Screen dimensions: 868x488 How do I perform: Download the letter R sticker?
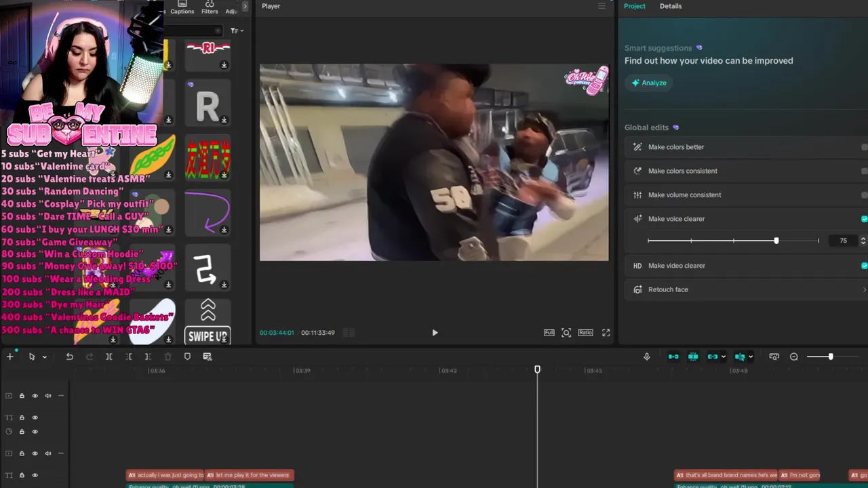click(x=224, y=120)
